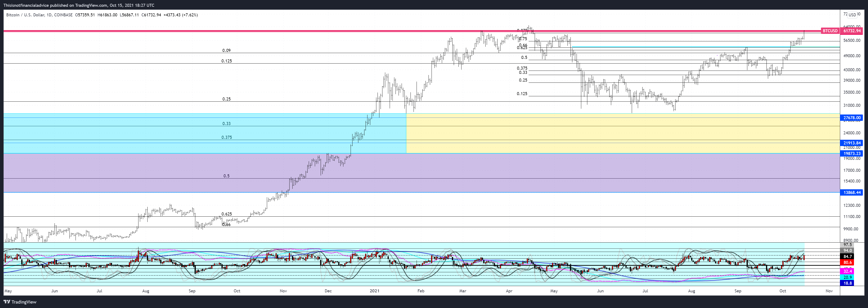Click the 17000.00 tick on the price axis
Screen dimensions: 868x308
click(x=852, y=170)
